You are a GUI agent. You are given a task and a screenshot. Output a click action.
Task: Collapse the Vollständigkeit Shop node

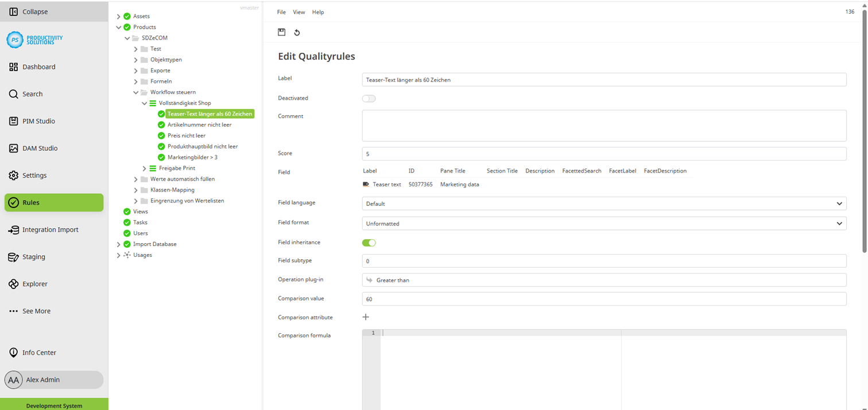[x=145, y=103]
